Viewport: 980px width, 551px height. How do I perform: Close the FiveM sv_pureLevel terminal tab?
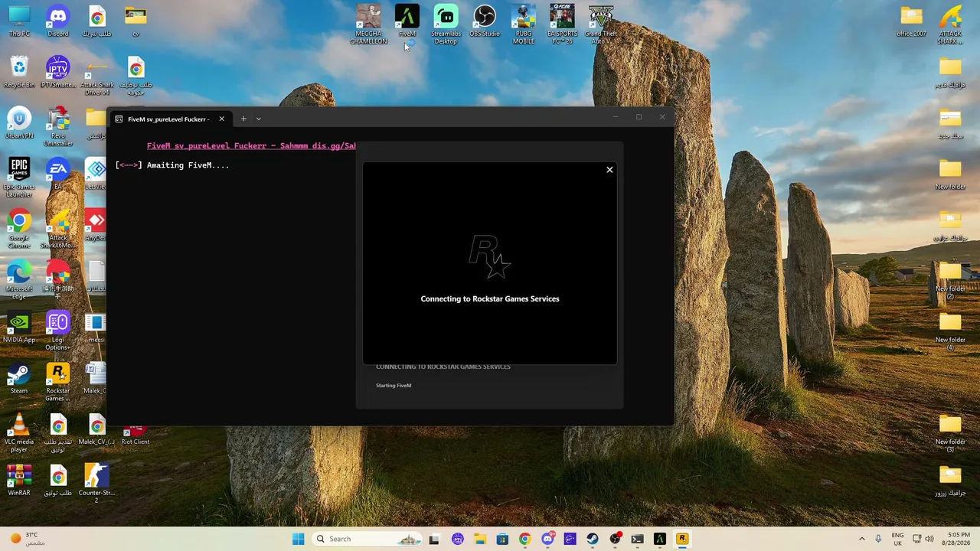[221, 119]
